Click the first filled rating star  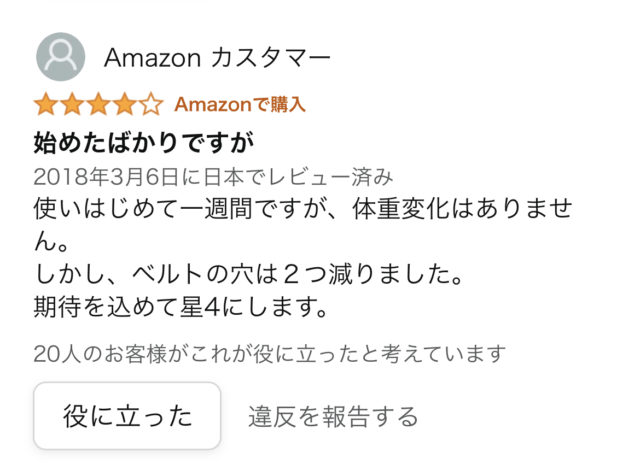45,104
